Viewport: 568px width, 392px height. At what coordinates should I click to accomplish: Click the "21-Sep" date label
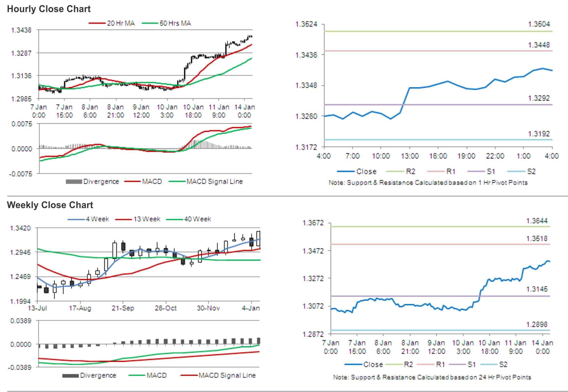tap(123, 308)
